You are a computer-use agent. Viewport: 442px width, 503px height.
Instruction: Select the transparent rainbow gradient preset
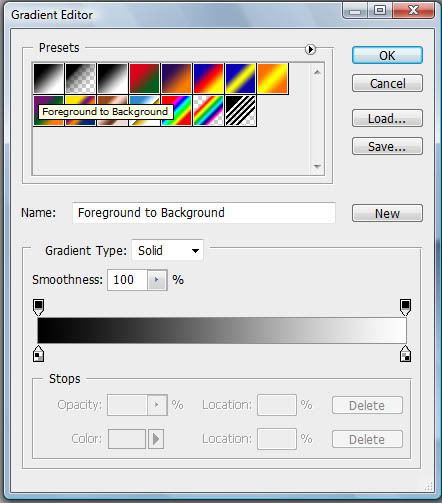pos(209,111)
